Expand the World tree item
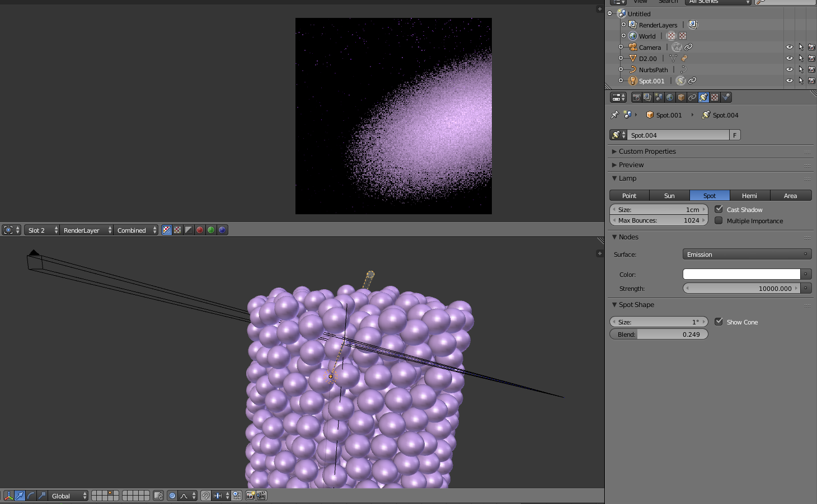This screenshot has height=504, width=817. (624, 36)
